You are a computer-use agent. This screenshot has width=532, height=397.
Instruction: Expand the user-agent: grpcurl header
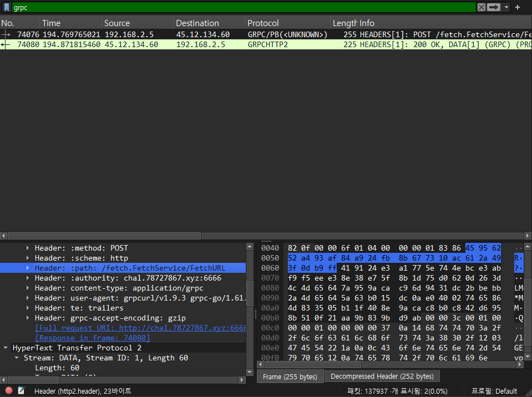click(x=28, y=298)
